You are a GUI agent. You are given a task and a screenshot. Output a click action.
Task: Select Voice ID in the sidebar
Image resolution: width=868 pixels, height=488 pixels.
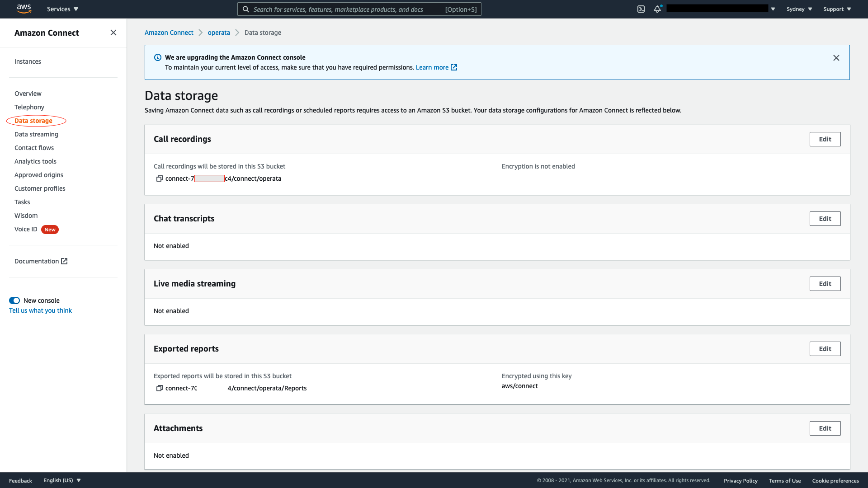pos(26,229)
